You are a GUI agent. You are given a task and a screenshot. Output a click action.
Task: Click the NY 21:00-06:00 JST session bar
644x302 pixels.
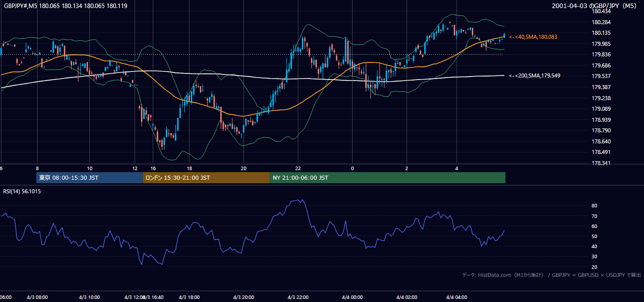pyautogui.click(x=388, y=178)
